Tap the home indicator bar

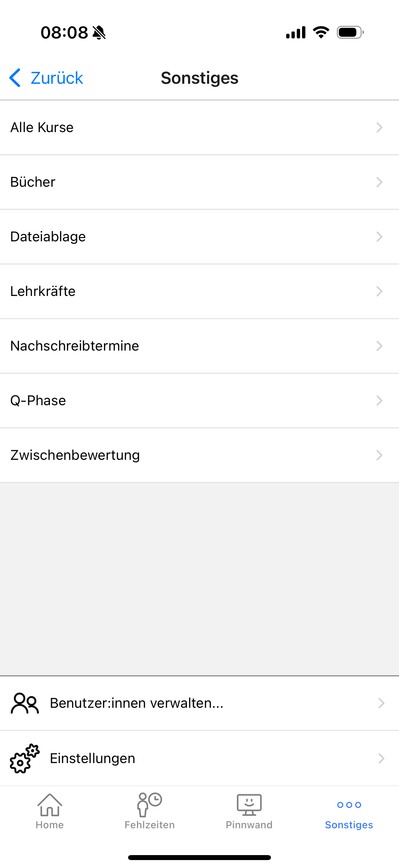(199, 857)
